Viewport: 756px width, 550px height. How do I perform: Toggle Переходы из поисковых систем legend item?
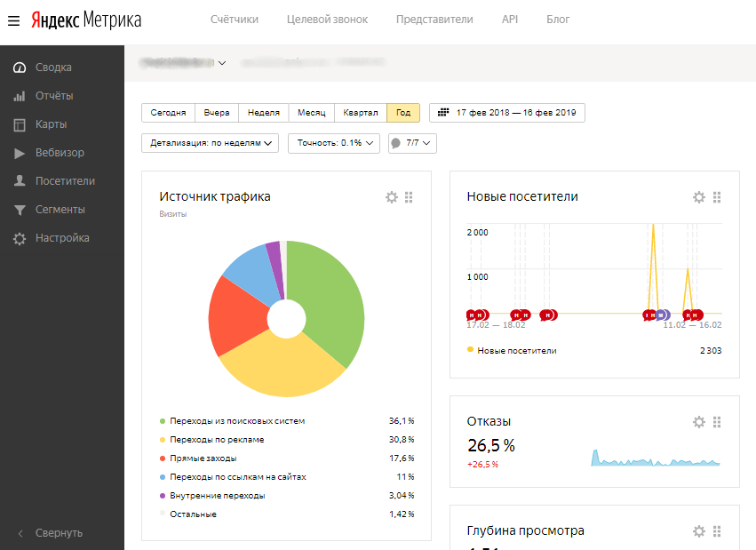click(x=233, y=421)
